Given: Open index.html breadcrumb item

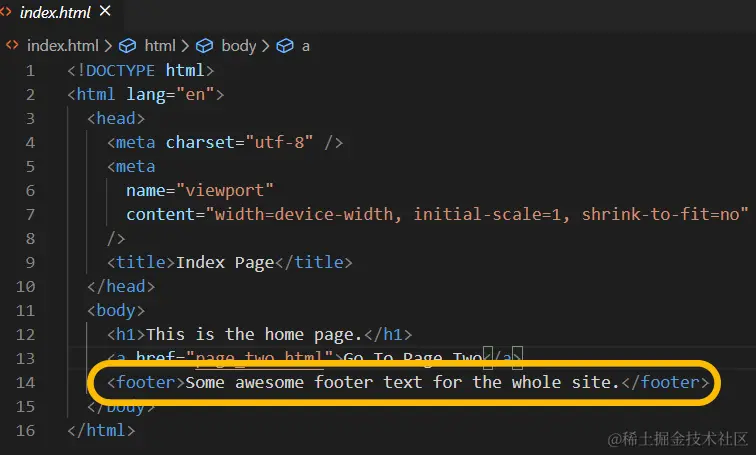Looking at the screenshot, I should (63, 46).
